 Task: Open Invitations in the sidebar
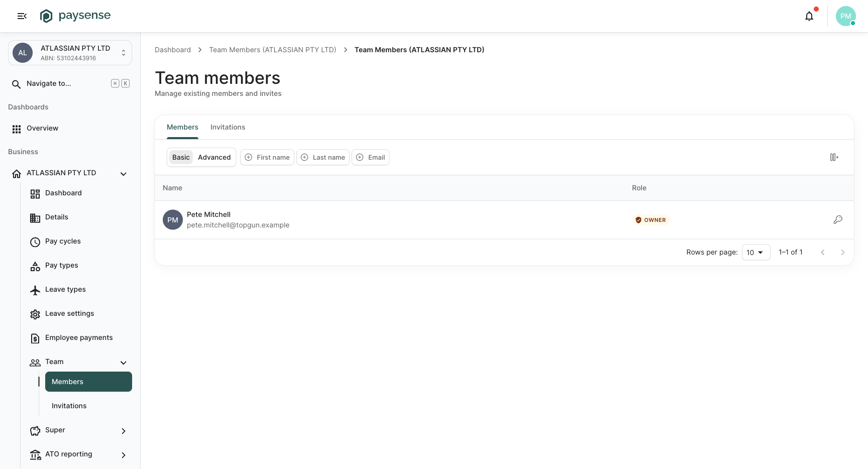pos(88,406)
